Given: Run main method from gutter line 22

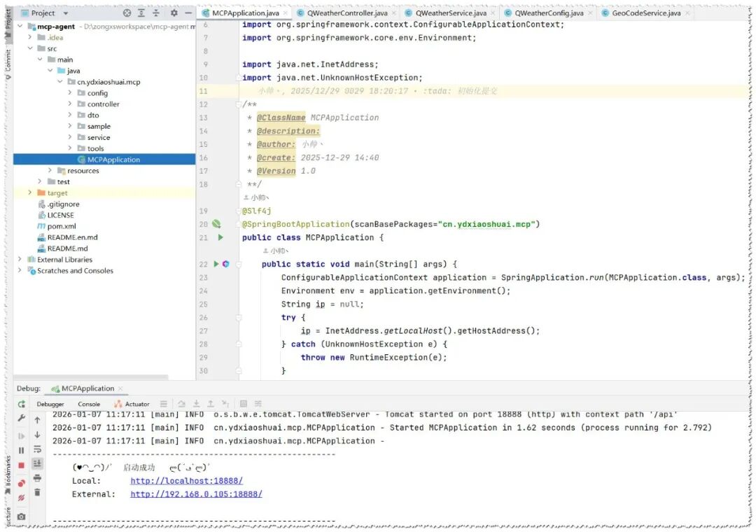Looking at the screenshot, I should pos(216,264).
